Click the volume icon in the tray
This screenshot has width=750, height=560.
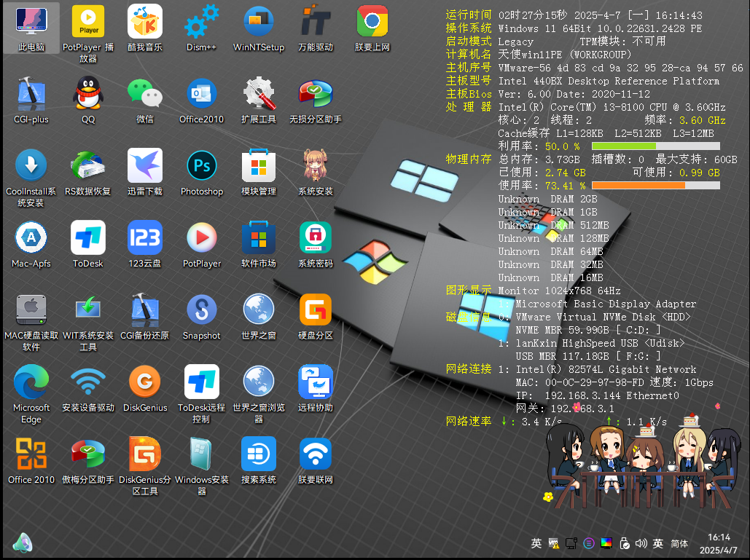point(641,543)
